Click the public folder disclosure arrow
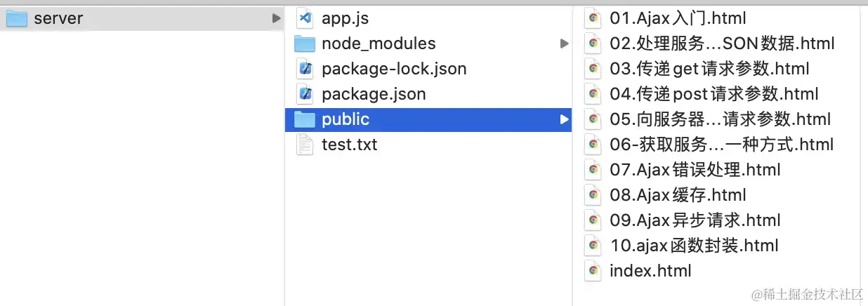868x306 pixels. pos(564,119)
